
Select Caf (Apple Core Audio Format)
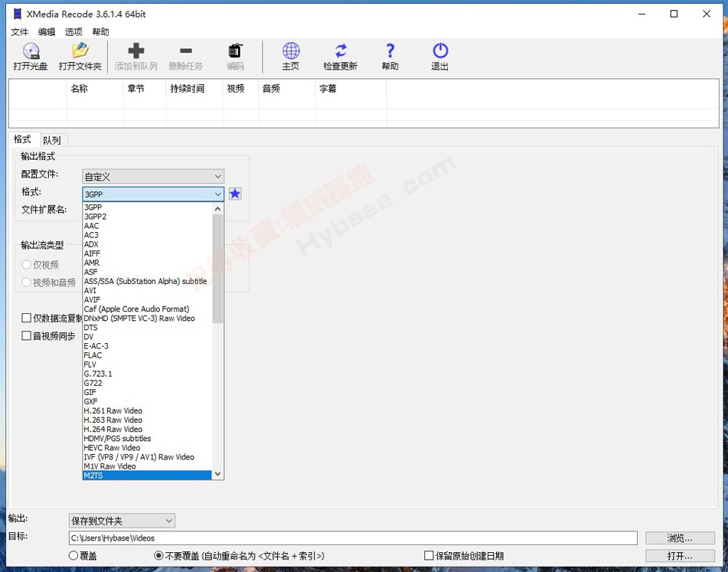(147, 309)
